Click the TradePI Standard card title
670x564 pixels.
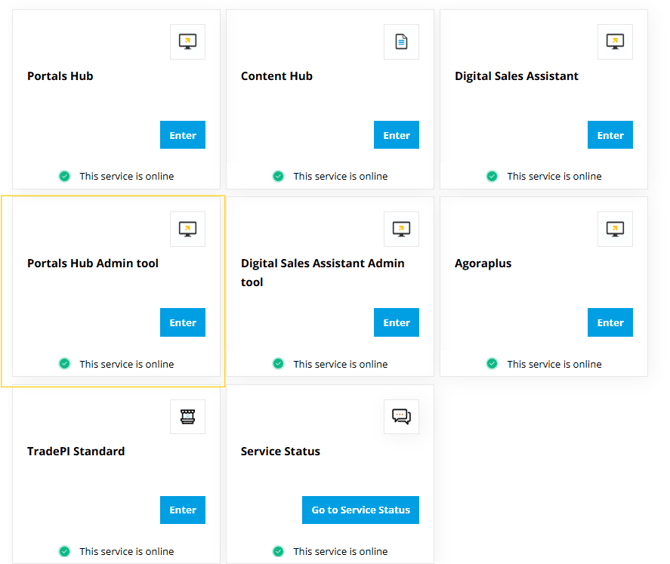point(76,451)
